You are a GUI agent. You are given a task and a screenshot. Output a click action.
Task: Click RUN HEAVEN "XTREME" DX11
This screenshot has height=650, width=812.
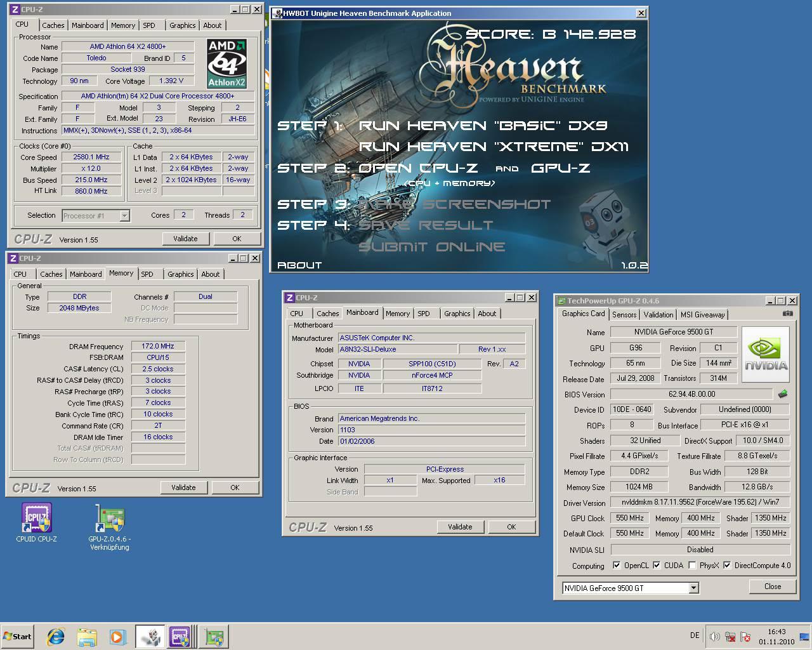[493, 147]
